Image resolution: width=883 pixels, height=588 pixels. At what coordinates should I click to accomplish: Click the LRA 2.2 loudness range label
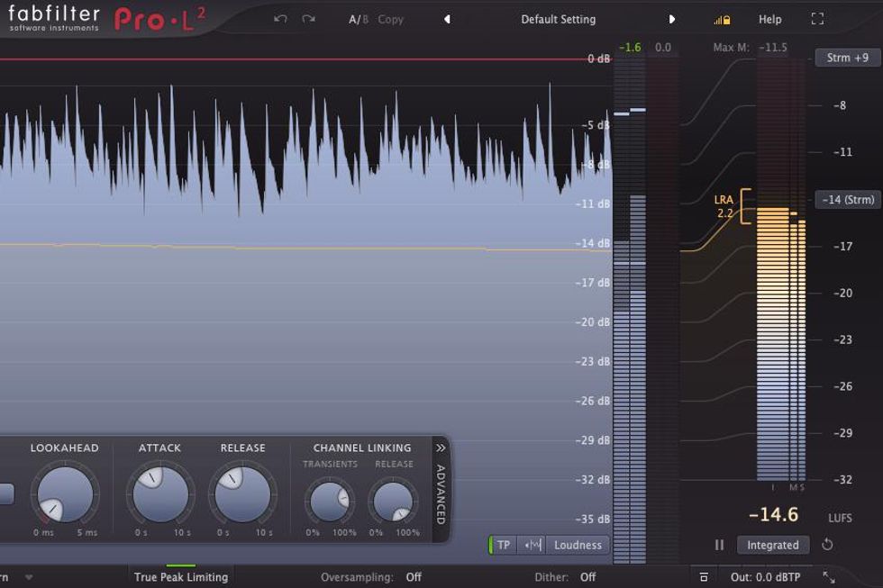coord(724,206)
